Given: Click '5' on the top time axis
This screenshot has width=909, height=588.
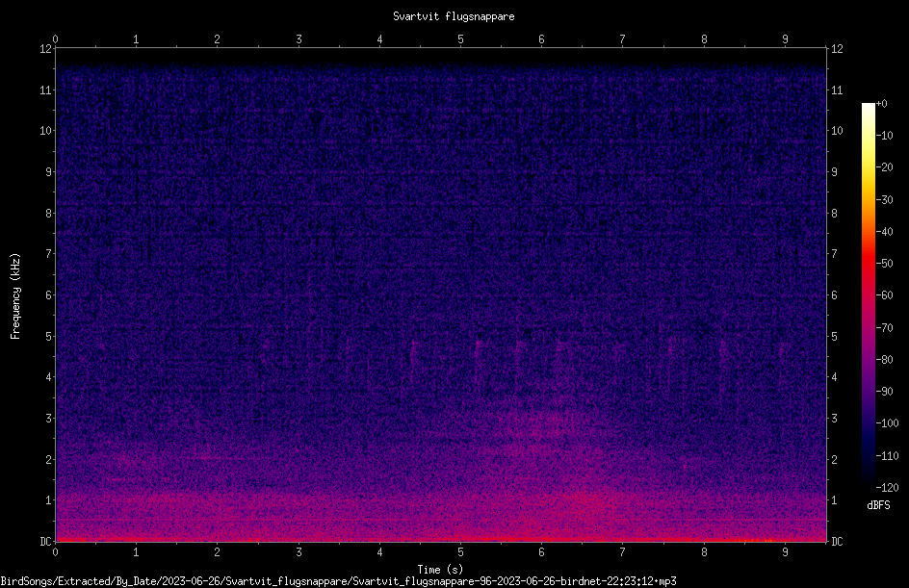Looking at the screenshot, I should pyautogui.click(x=460, y=39).
